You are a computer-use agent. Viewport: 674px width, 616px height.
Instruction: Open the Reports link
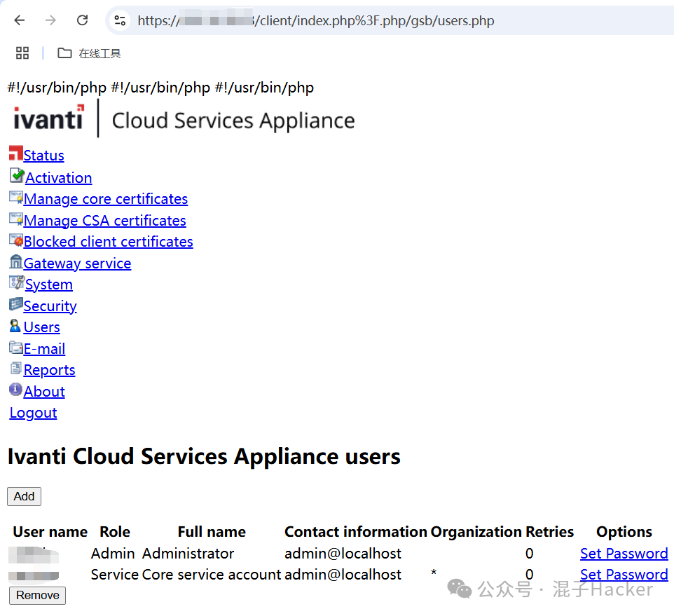click(x=50, y=370)
